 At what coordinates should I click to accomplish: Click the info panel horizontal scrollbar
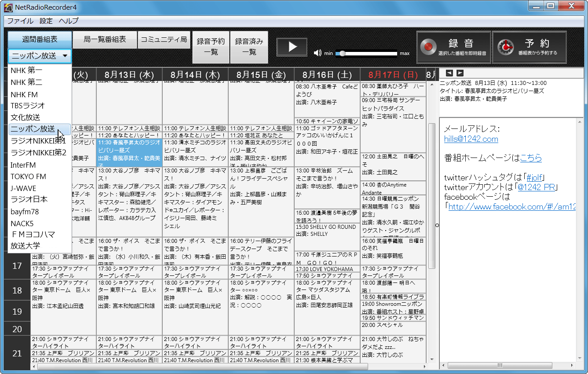coord(500,365)
